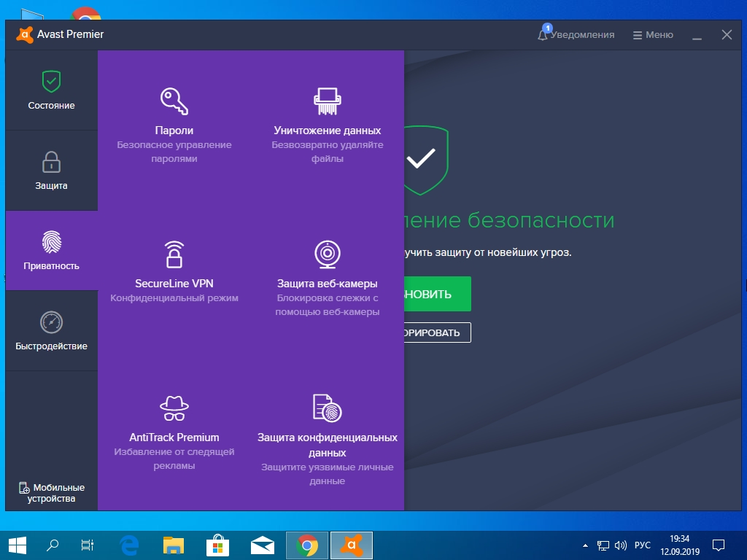Open Microsoft Store from the taskbar
The height and width of the screenshot is (560, 747).
(x=217, y=545)
